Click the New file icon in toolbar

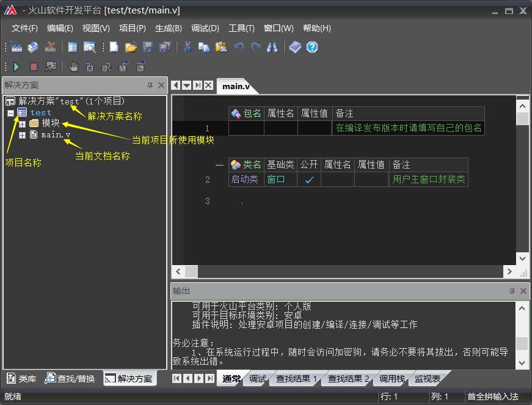pos(114,47)
